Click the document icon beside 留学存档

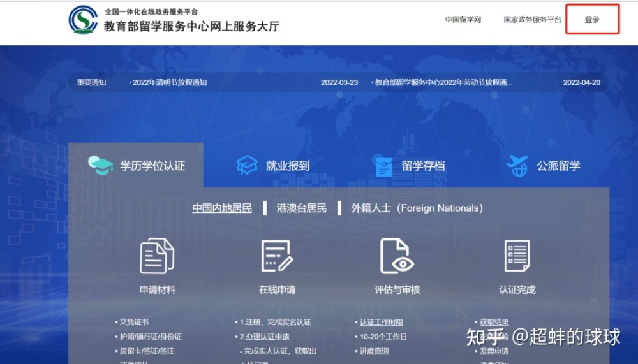point(383,166)
